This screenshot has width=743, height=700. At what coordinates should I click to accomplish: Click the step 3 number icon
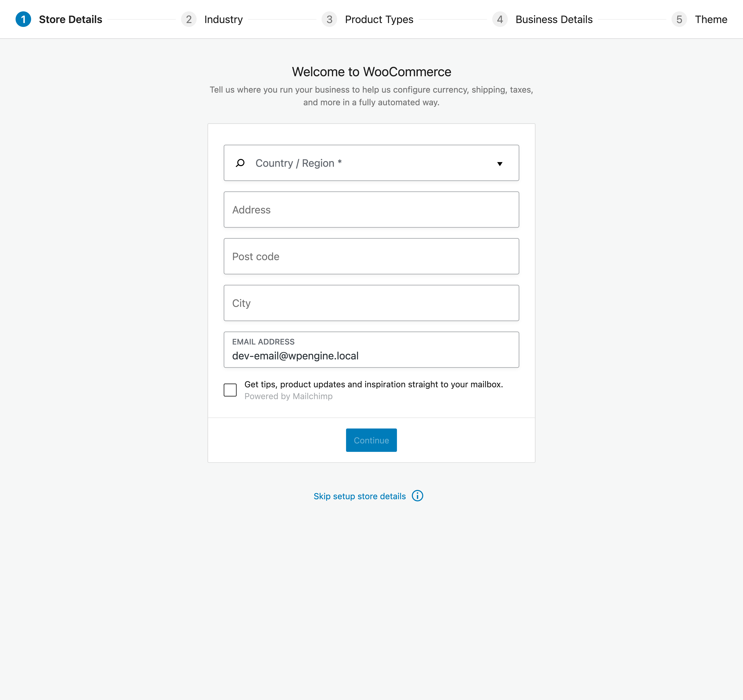pyautogui.click(x=329, y=19)
